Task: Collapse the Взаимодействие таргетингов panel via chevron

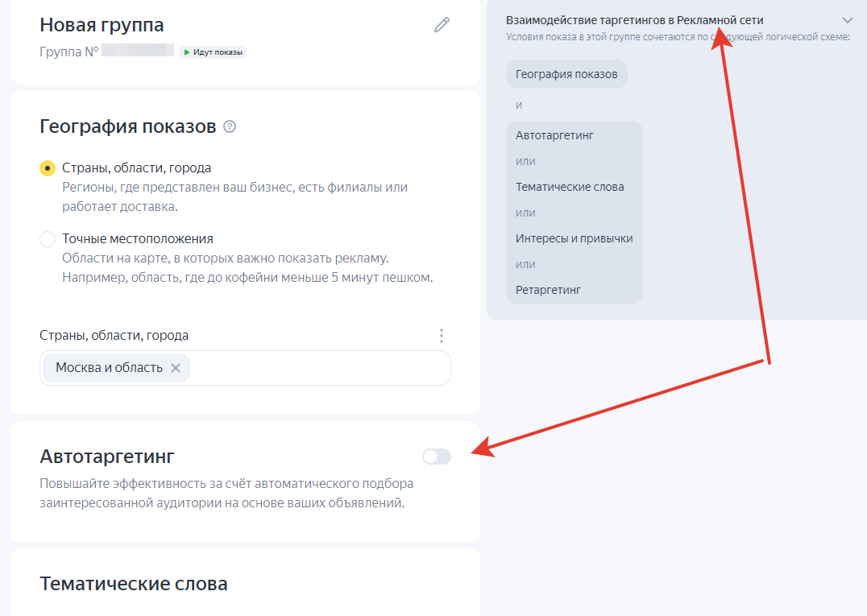Action: click(x=847, y=19)
